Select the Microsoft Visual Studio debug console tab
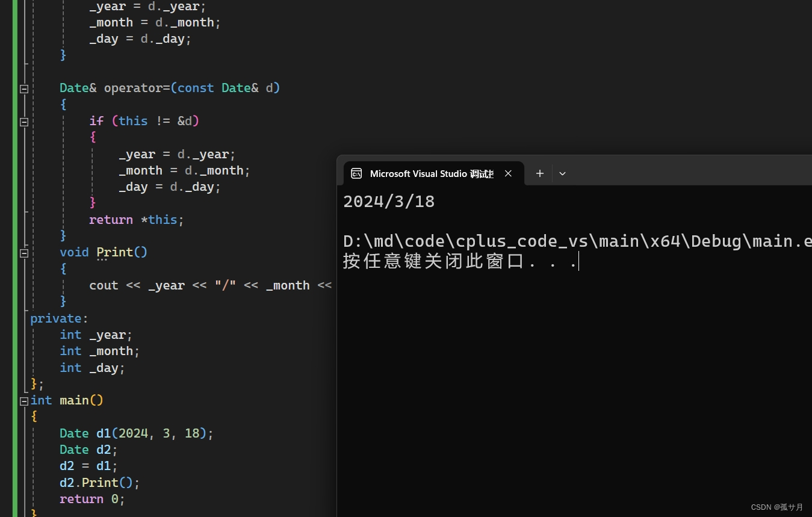 pos(433,173)
